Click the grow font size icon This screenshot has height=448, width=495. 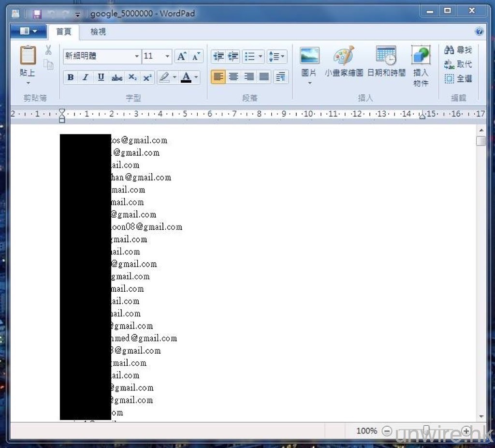[181, 57]
